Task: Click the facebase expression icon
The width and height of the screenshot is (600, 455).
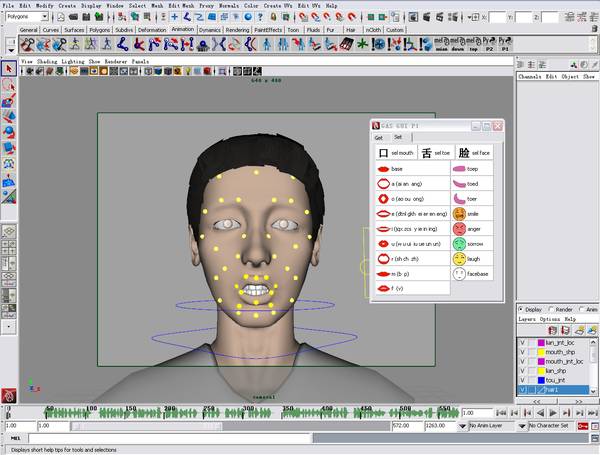Action: click(459, 274)
